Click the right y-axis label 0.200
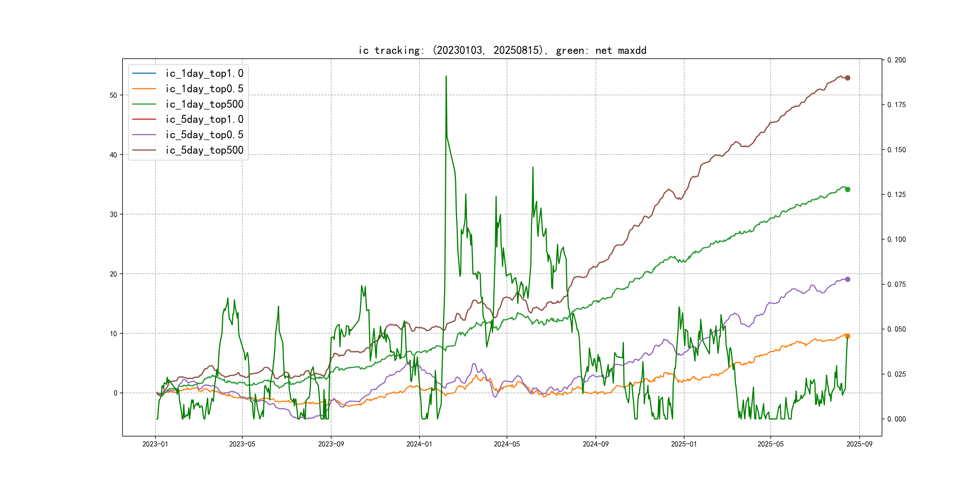The width and height of the screenshot is (980, 490). pos(896,60)
